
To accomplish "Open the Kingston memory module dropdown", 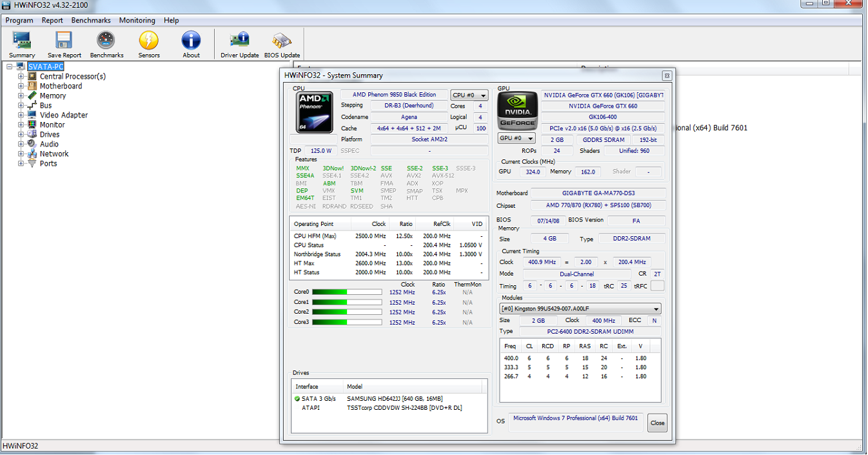I will tap(580, 309).
